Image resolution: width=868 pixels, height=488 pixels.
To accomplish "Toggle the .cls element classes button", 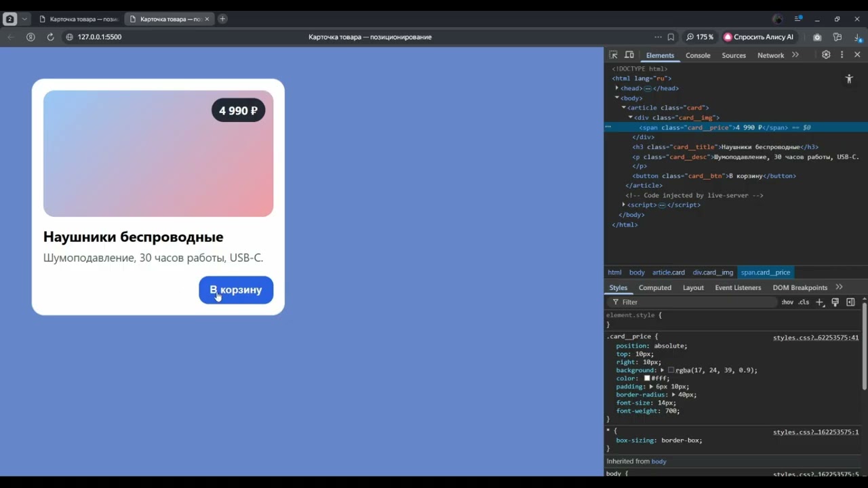I will [804, 302].
